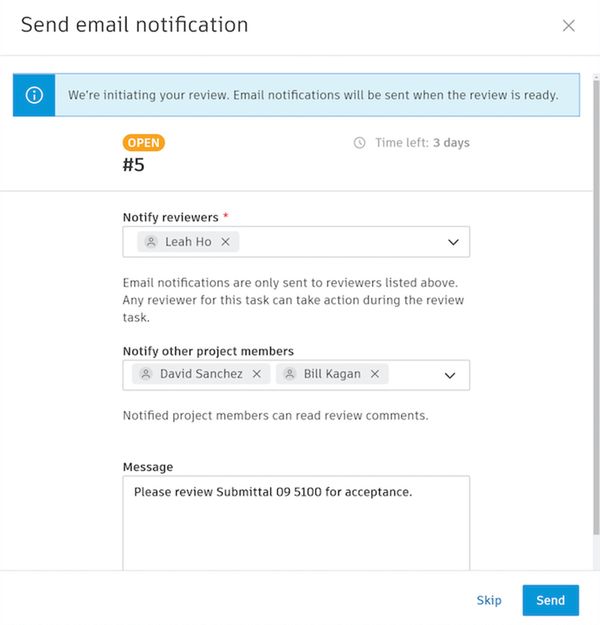Close the Send email notification dialog
Image resolution: width=600 pixels, height=625 pixels.
[569, 26]
